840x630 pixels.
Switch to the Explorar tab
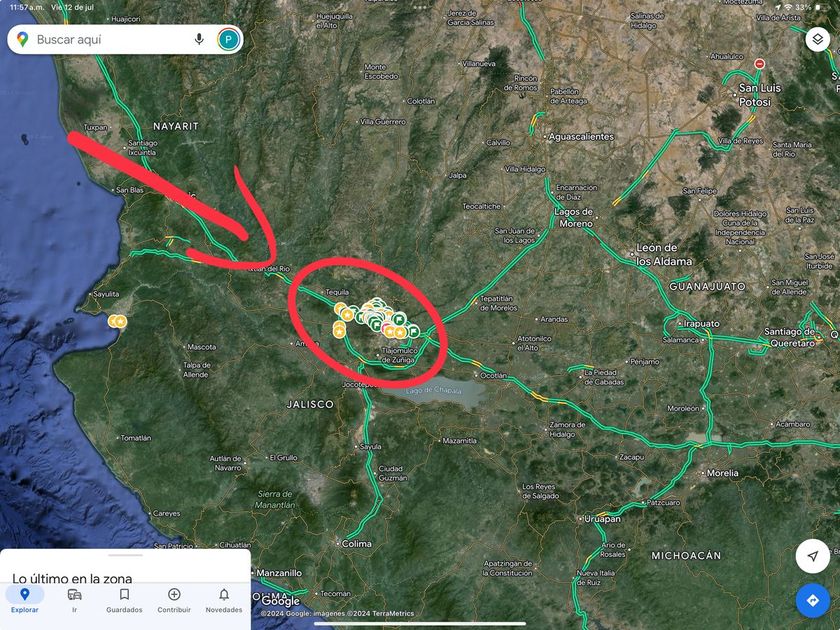coord(25,600)
